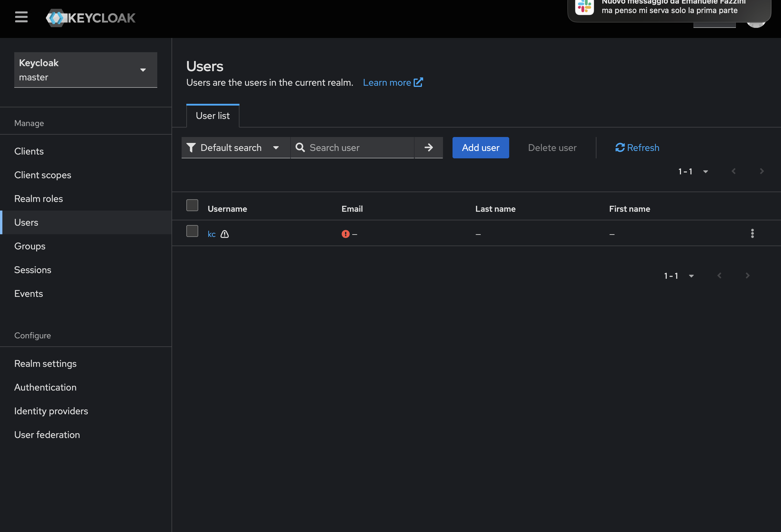This screenshot has width=781, height=532.
Task: Select the kc user checkbox
Action: coord(192,231)
